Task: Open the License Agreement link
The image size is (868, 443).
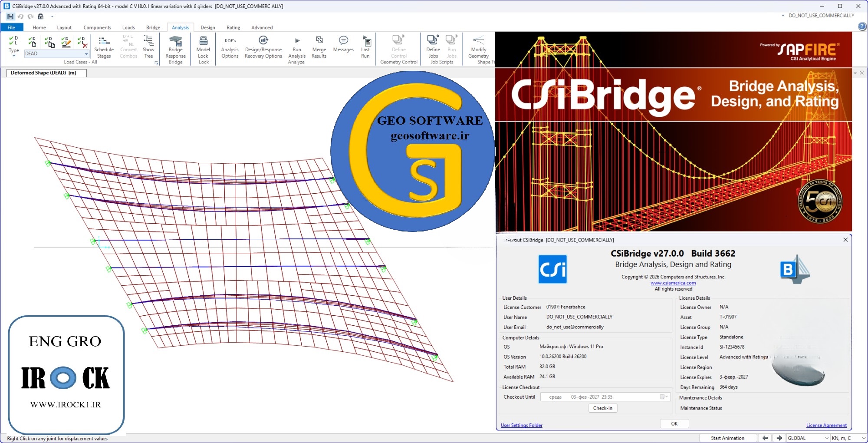Action: click(x=826, y=426)
